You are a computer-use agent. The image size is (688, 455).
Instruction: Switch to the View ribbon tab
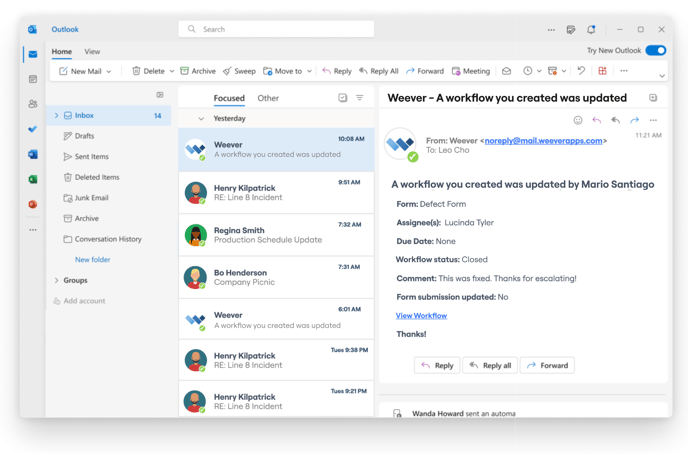92,52
